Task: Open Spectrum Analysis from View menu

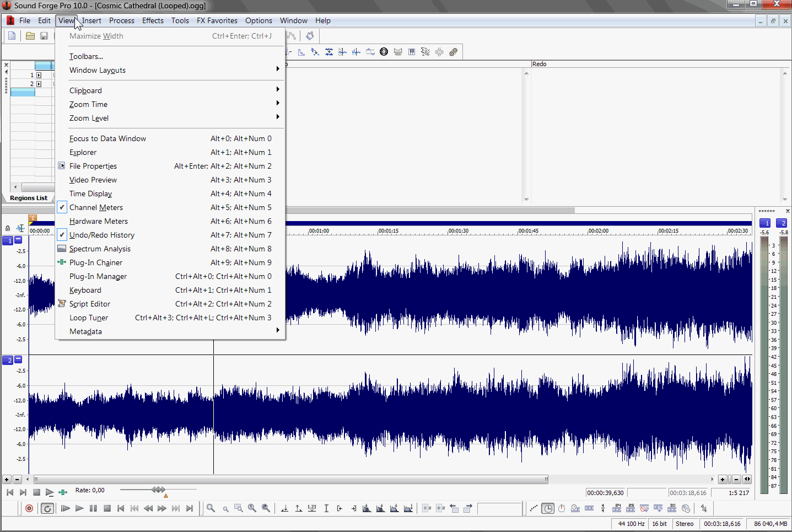Action: (100, 249)
